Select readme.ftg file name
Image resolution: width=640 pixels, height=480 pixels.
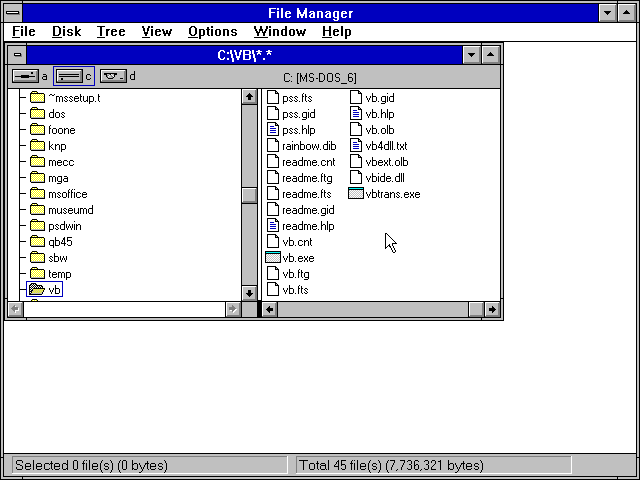coord(307,178)
